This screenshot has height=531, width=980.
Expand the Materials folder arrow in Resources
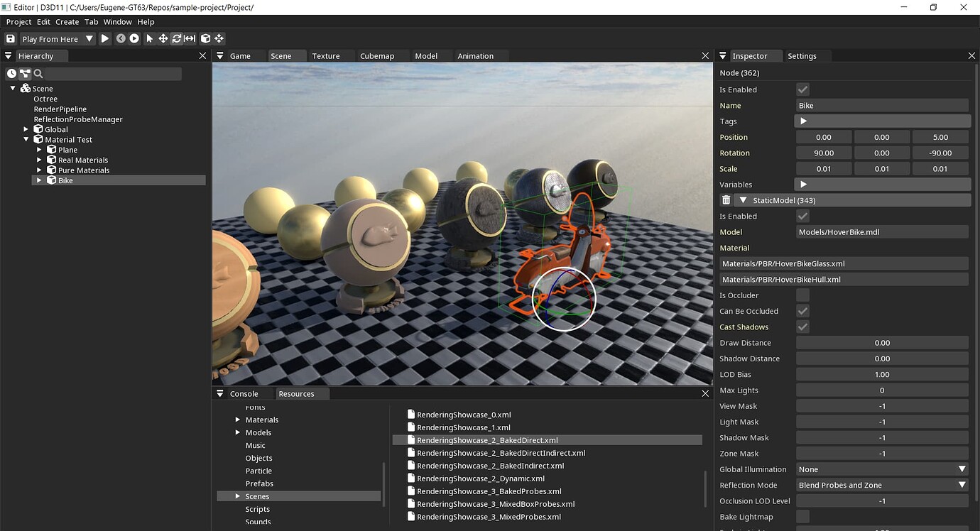point(238,420)
